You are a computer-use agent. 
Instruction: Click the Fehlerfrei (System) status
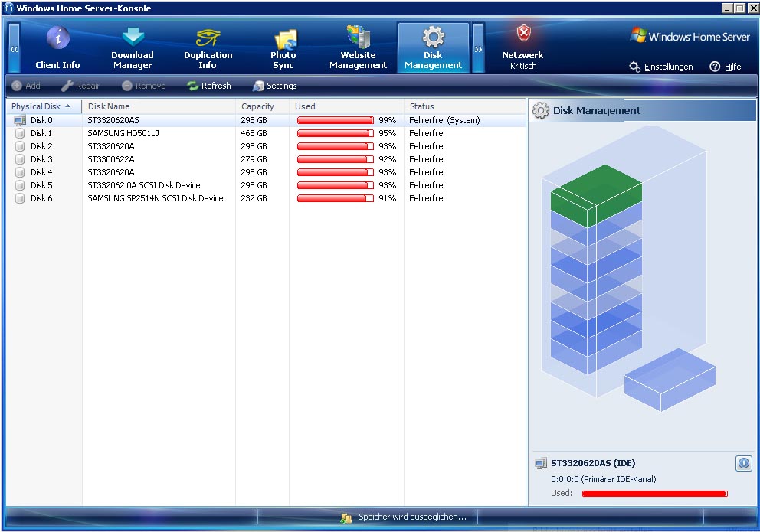click(x=444, y=120)
